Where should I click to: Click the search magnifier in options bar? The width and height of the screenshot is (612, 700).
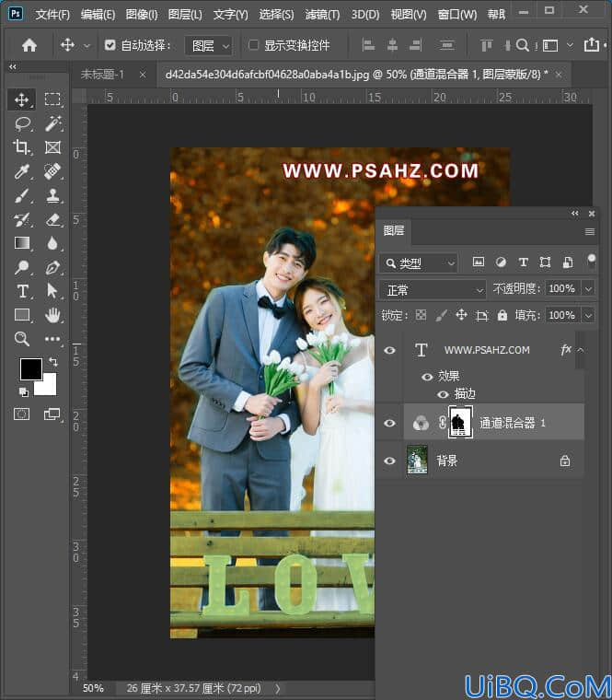pyautogui.click(x=523, y=45)
